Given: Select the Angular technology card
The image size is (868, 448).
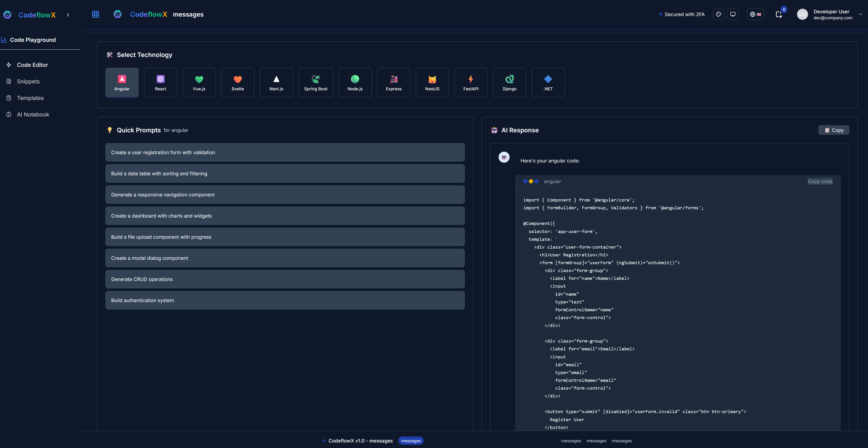Looking at the screenshot, I should [122, 82].
